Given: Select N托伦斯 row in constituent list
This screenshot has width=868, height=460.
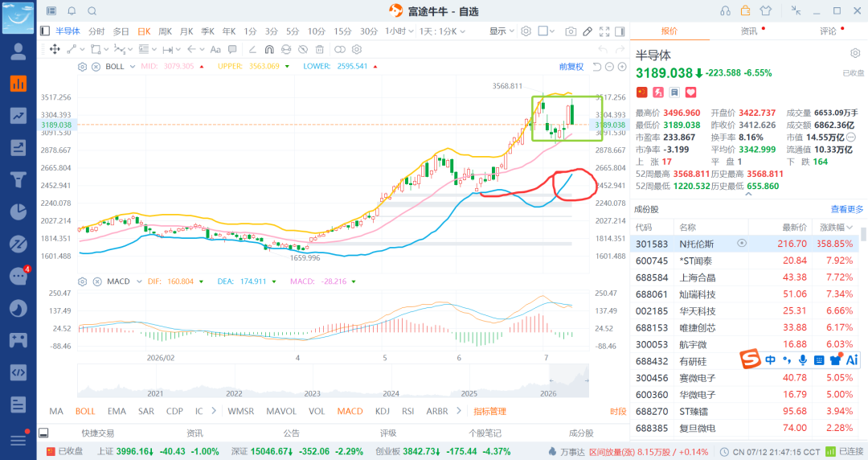Looking at the screenshot, I should click(x=745, y=244).
